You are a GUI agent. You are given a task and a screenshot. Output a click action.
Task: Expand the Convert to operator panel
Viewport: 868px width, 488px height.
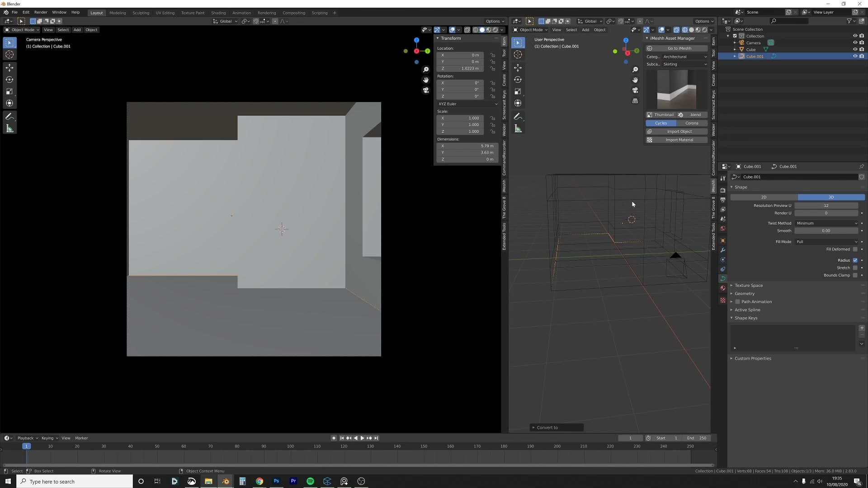tap(557, 427)
